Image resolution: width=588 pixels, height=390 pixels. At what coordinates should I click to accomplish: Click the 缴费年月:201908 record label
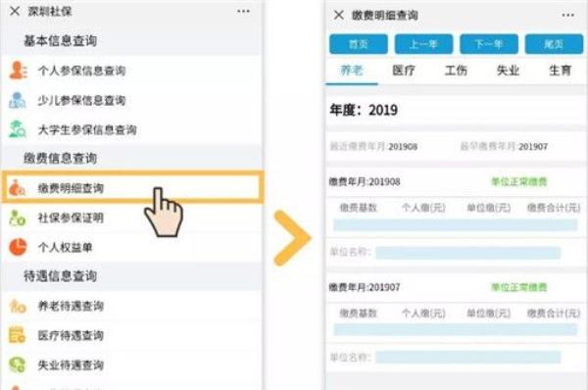pos(365,182)
